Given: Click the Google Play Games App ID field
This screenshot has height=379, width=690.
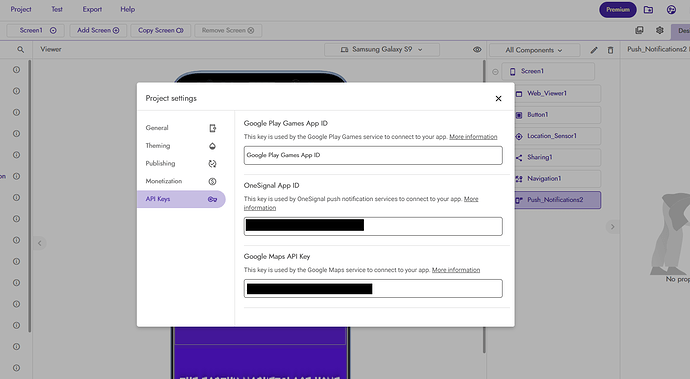Looking at the screenshot, I should 373,155.
